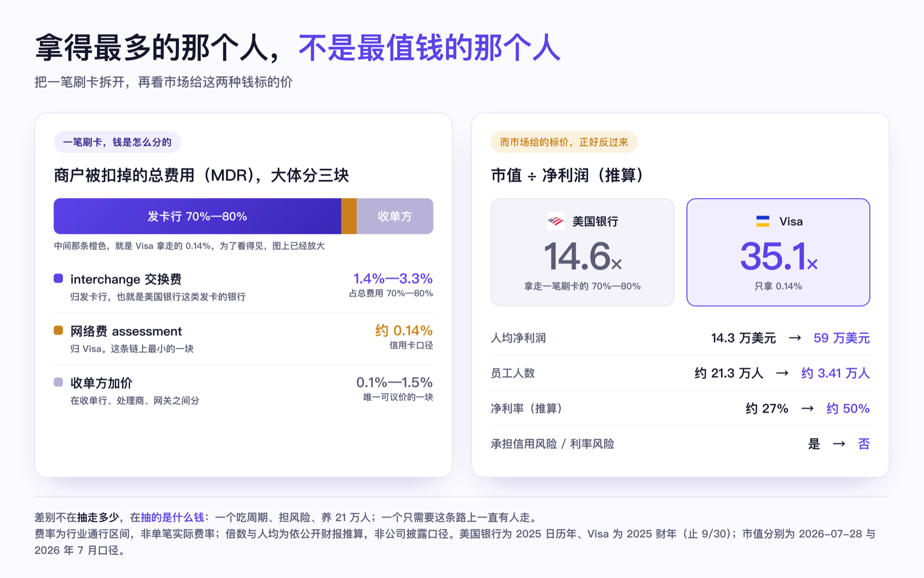Click the 一笔刷卡，钱是怎么分的 pill tag
This screenshot has height=578, width=924.
117,142
